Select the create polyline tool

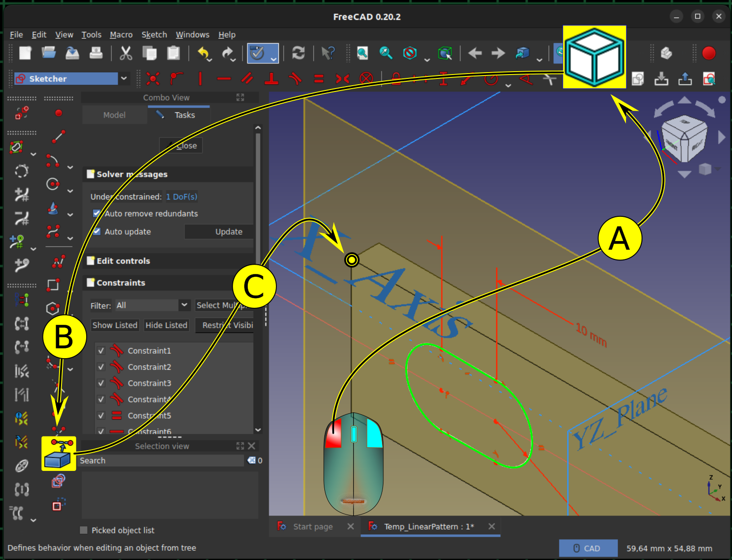59,262
